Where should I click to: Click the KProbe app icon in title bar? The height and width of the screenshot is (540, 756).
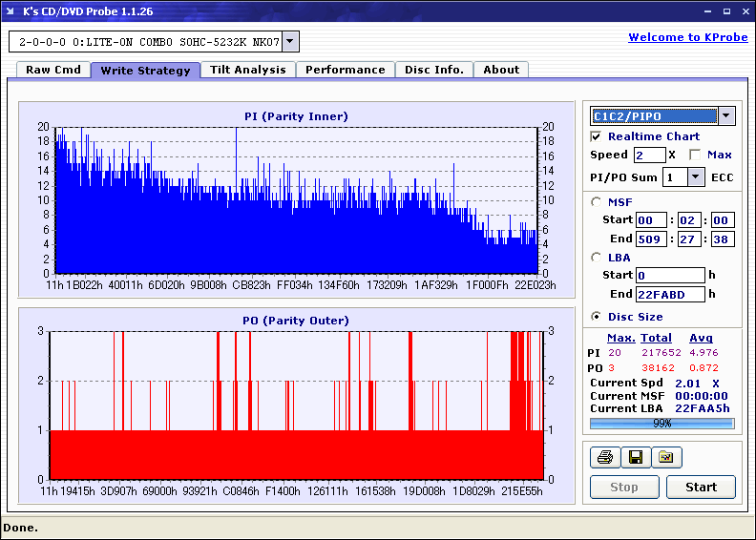(11, 10)
